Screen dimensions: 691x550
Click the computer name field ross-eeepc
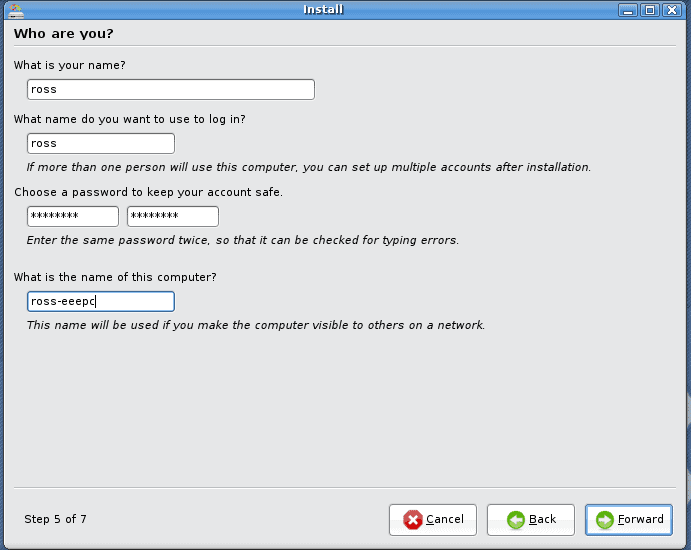point(101,301)
